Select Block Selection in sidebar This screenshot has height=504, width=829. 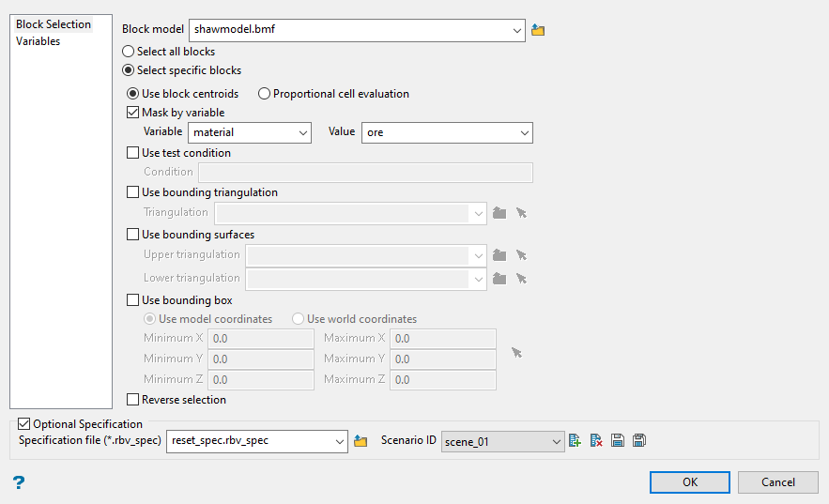[54, 24]
